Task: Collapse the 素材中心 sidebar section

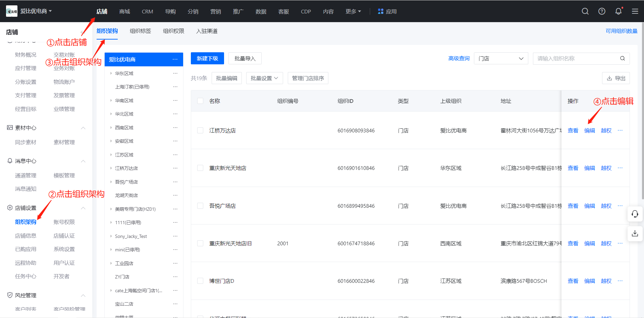Action: pyautogui.click(x=83, y=128)
